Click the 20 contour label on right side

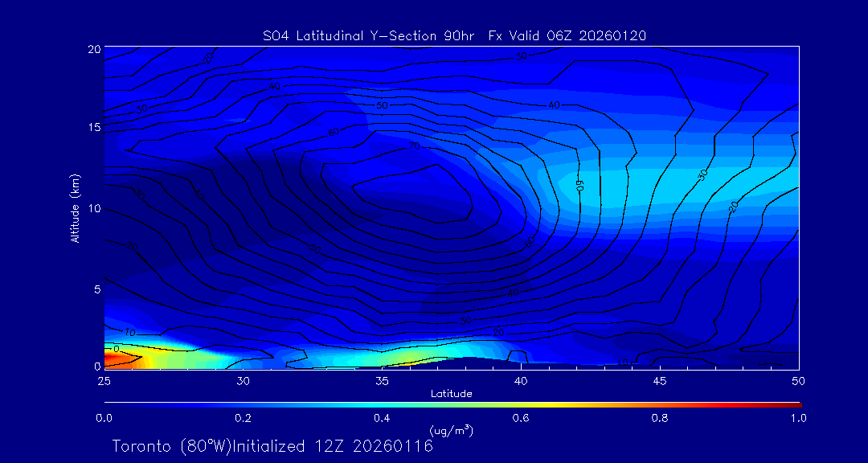click(x=732, y=207)
